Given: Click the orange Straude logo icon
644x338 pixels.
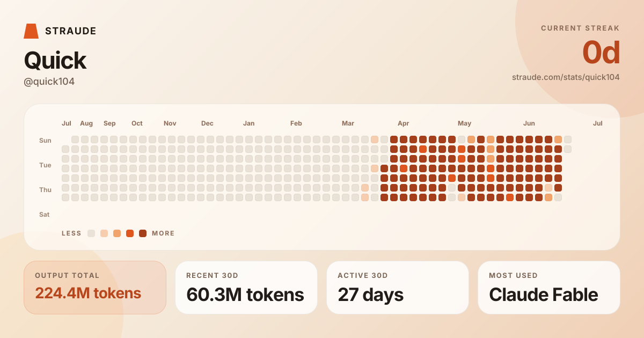Looking at the screenshot, I should (31, 31).
